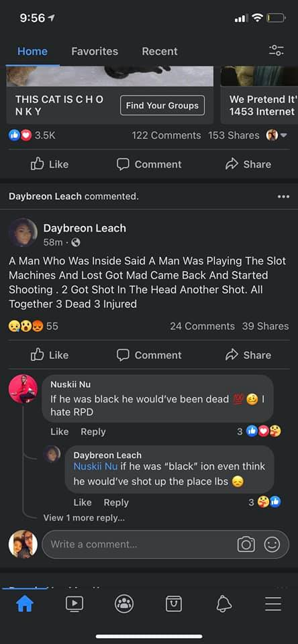This screenshot has width=298, height=644.
Task: Tap the Watch video icon in bottom bar
Action: [74, 603]
